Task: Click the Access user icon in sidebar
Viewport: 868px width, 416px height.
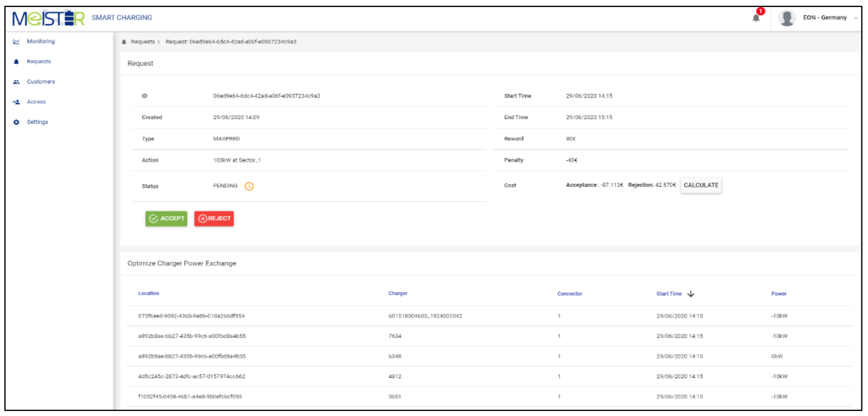Action: tap(16, 102)
